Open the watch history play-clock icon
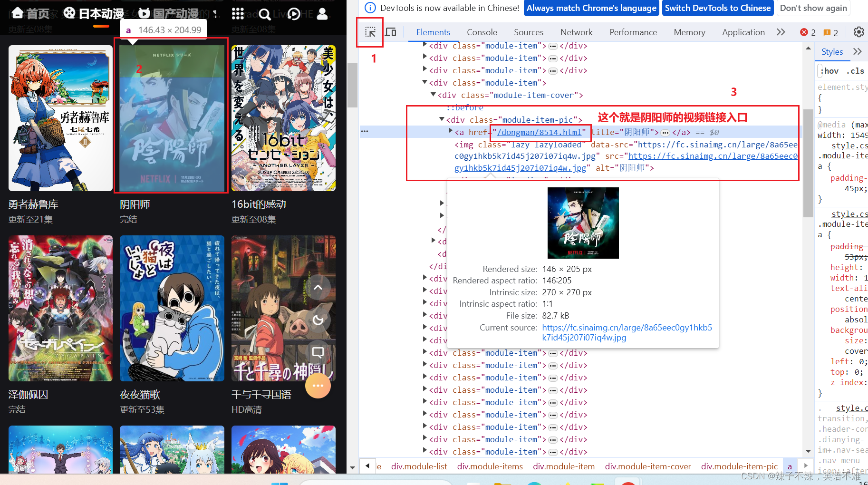The width and height of the screenshot is (868, 485). click(x=294, y=14)
